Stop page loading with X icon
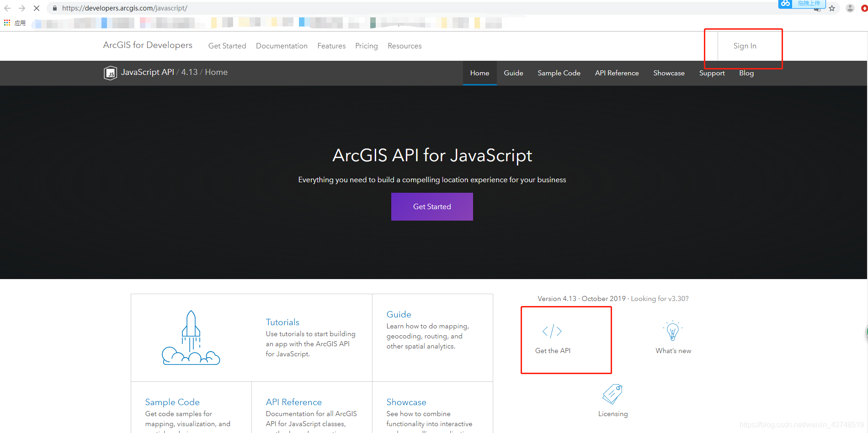 tap(37, 8)
